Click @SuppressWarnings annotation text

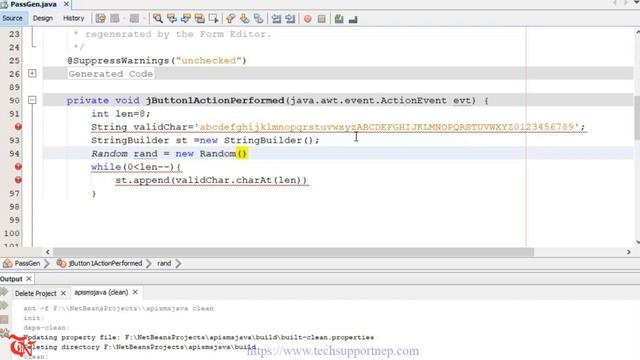[x=157, y=60]
